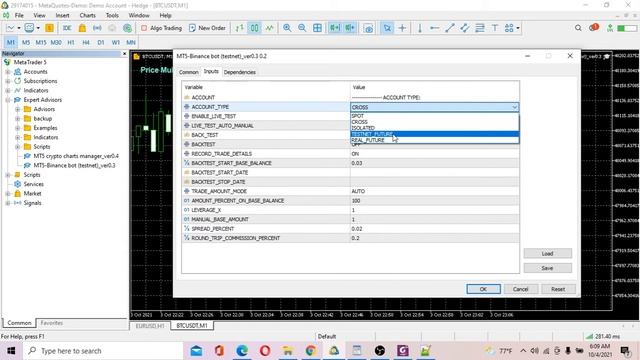Open the Insert menu
This screenshot has width=640, height=360.
[x=62, y=16]
